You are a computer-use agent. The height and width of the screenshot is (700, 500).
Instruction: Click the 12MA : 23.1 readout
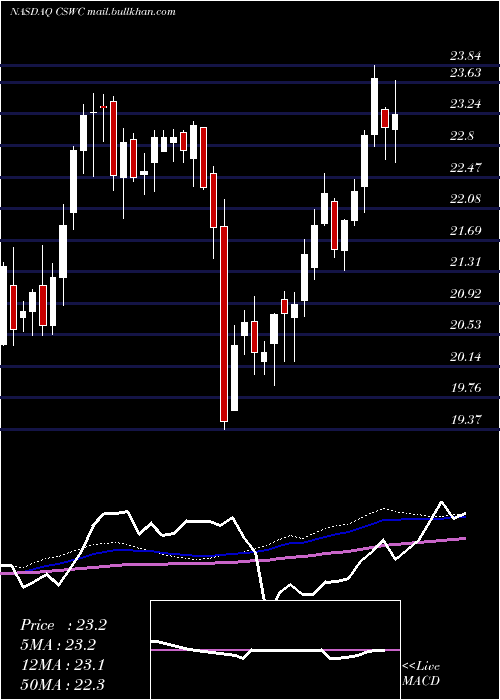[x=62, y=665]
